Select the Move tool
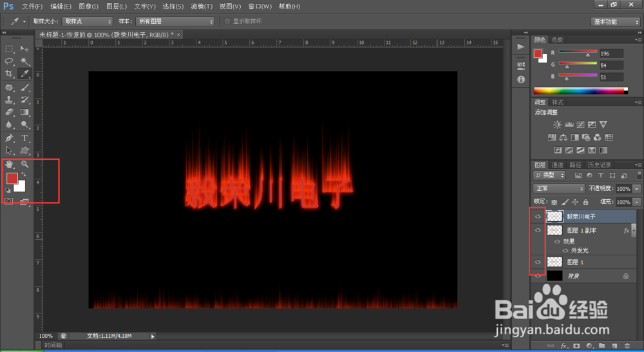The width and height of the screenshot is (644, 352). [x=24, y=49]
